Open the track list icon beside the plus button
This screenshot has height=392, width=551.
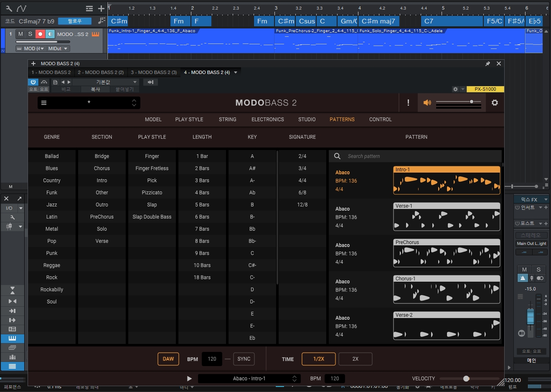tap(89, 8)
